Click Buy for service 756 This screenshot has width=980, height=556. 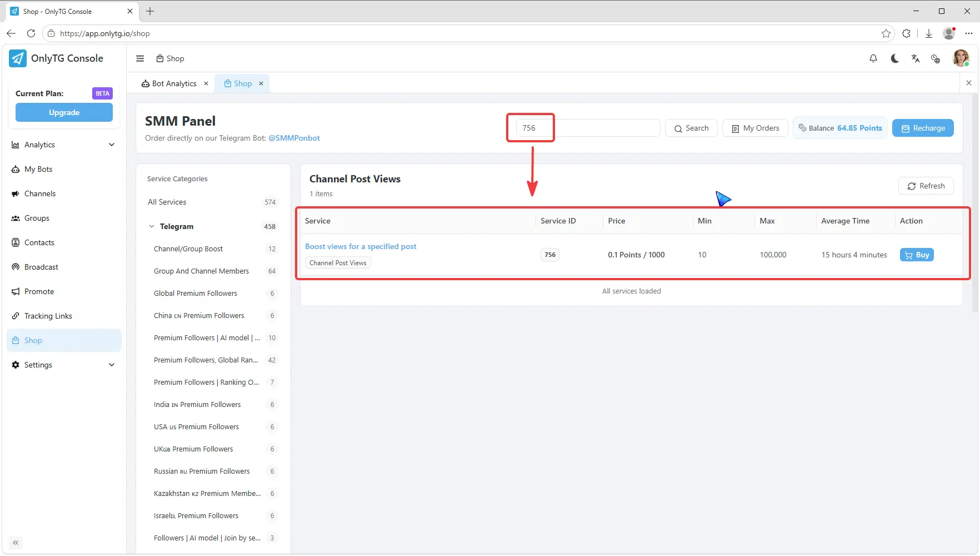(917, 255)
